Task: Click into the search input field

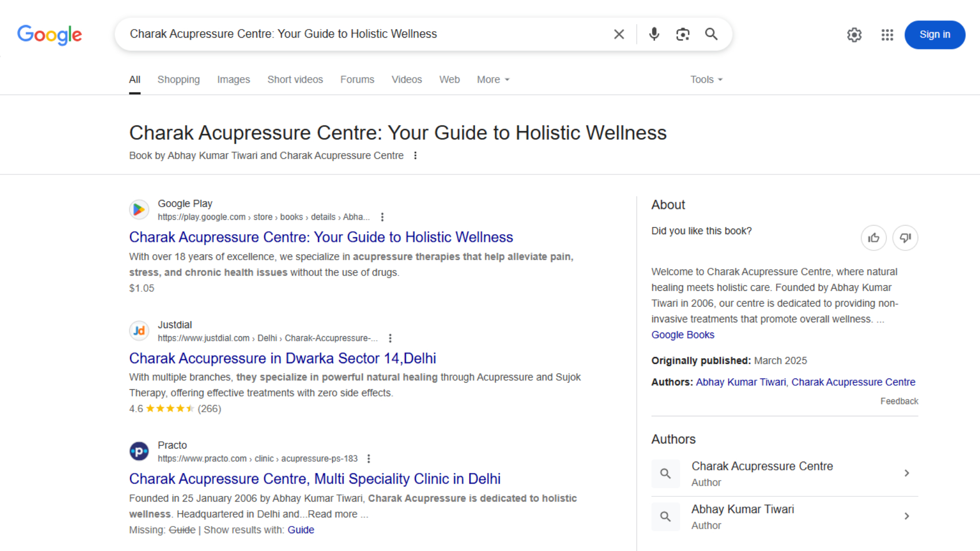Action: coord(357,34)
